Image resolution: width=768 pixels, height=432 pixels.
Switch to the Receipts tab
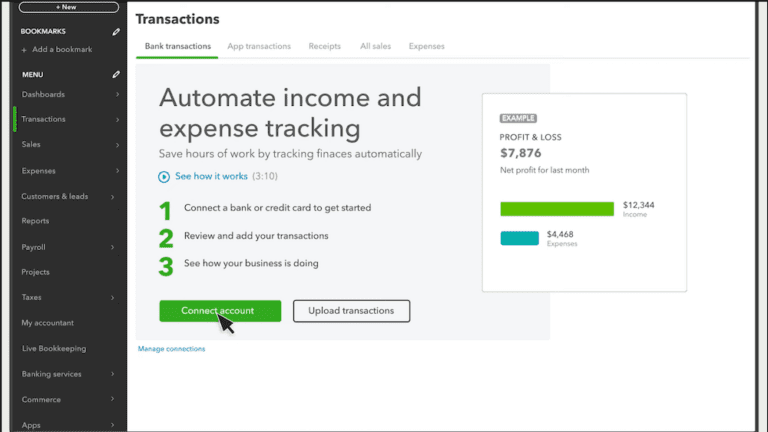[324, 46]
